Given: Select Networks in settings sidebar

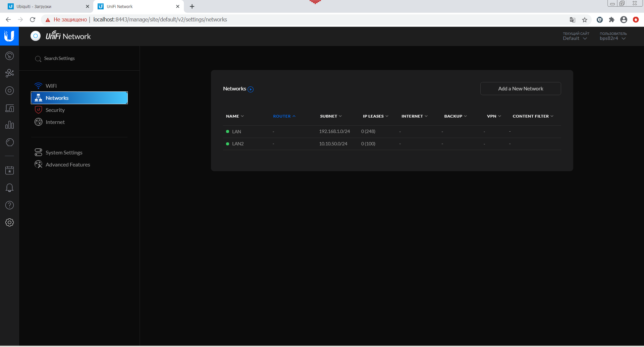Looking at the screenshot, I should click(x=79, y=98).
